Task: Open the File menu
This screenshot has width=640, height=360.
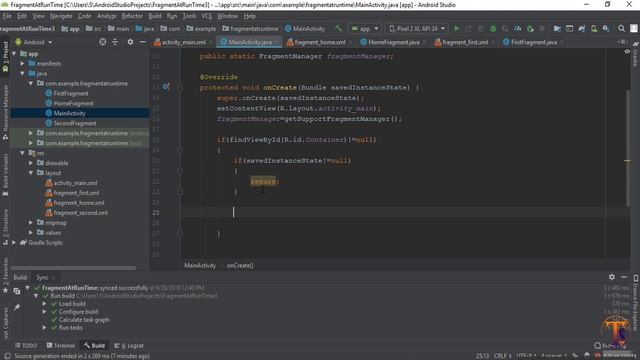Action: (7, 16)
